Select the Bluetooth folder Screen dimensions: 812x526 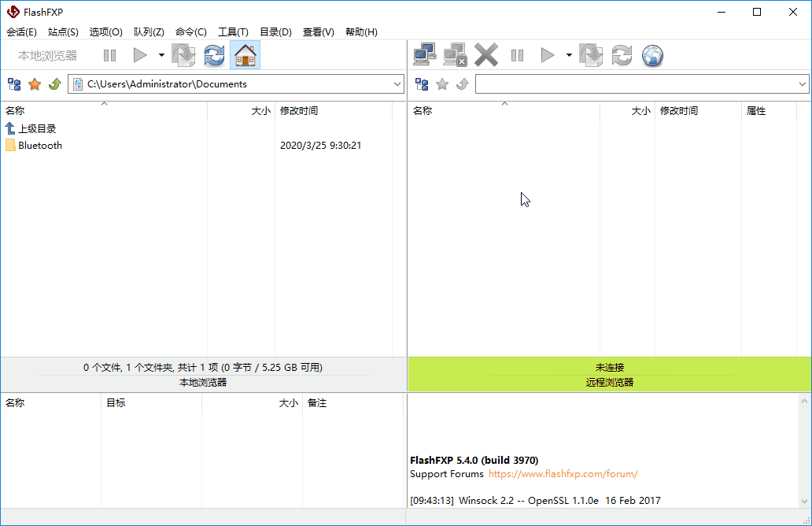pyautogui.click(x=40, y=146)
